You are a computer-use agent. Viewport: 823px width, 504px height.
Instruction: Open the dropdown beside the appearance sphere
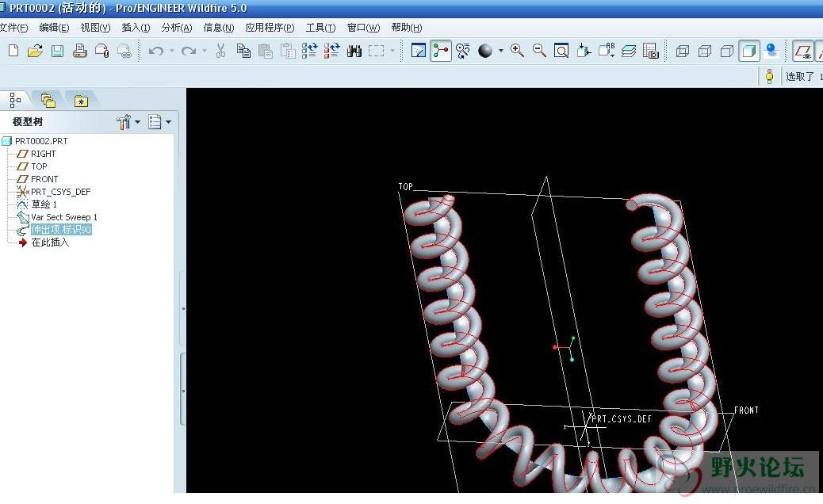(x=501, y=51)
